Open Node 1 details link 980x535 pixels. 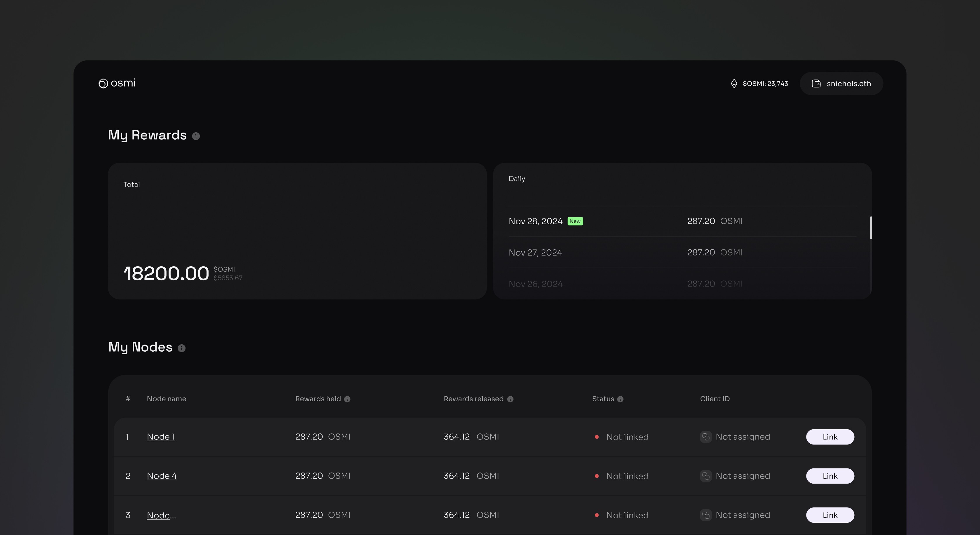(x=161, y=437)
